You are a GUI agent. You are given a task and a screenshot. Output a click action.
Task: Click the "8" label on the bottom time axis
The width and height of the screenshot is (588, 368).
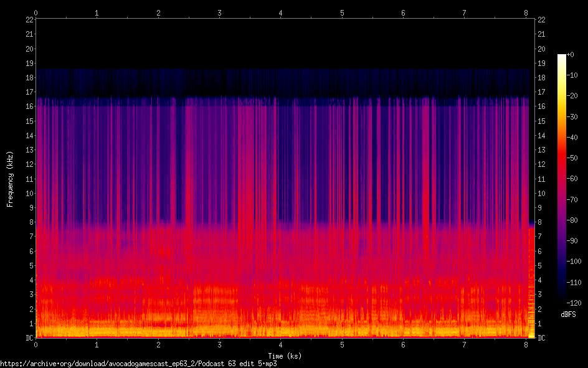[525, 345]
